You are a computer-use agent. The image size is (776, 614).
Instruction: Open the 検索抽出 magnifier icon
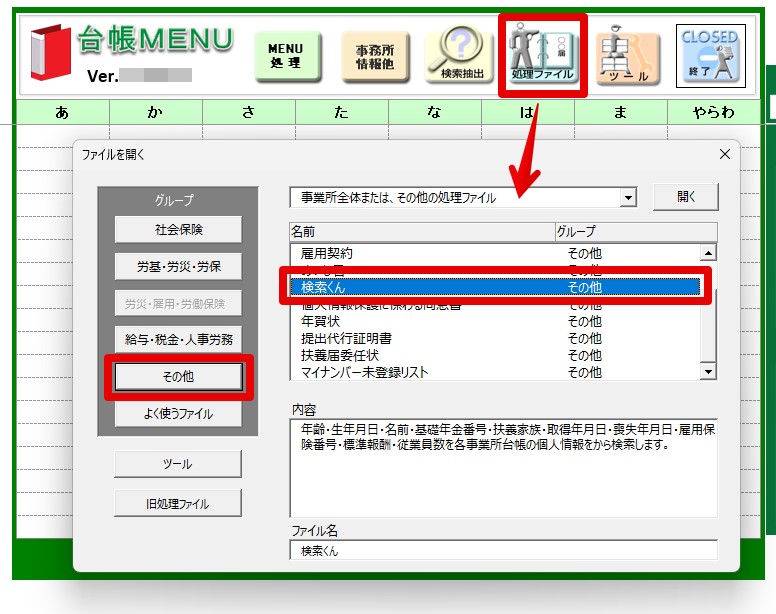coord(460,54)
